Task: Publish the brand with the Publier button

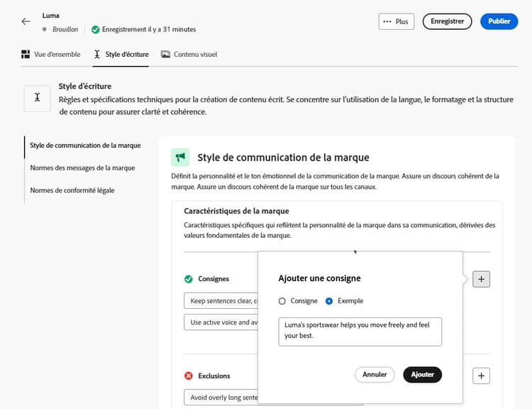Action: click(499, 21)
